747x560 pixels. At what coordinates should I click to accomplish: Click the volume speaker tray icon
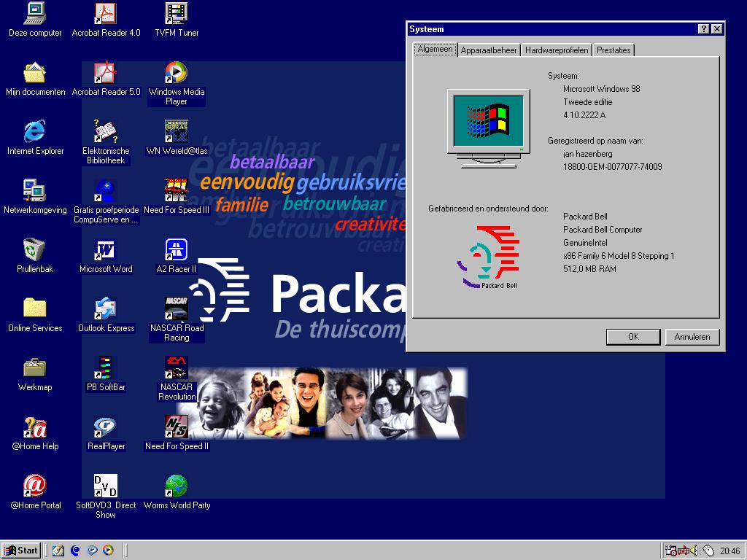point(695,551)
